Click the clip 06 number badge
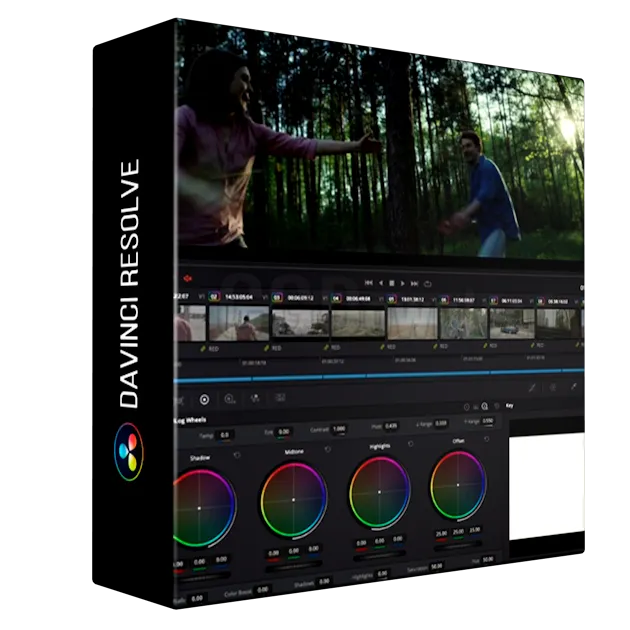The image size is (630, 630). click(444, 300)
